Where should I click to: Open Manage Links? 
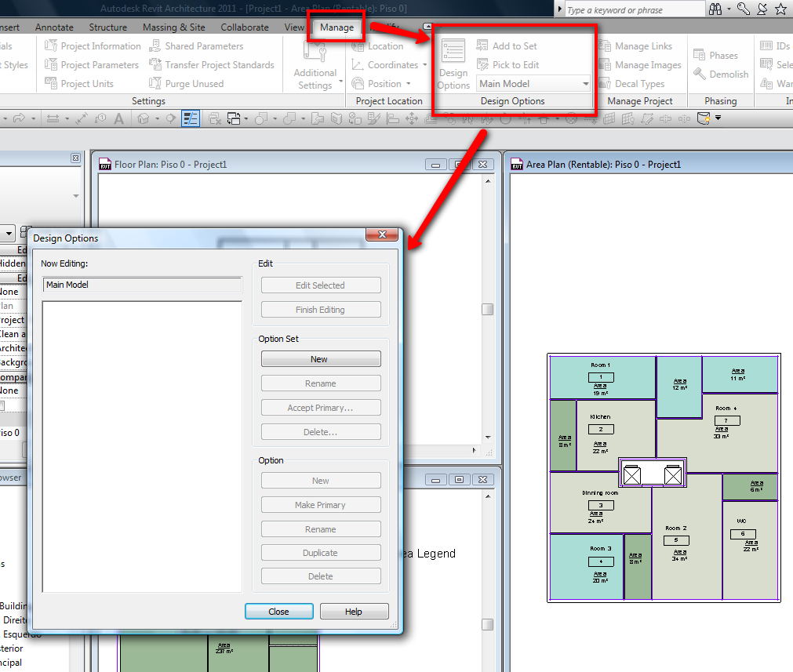pos(635,46)
